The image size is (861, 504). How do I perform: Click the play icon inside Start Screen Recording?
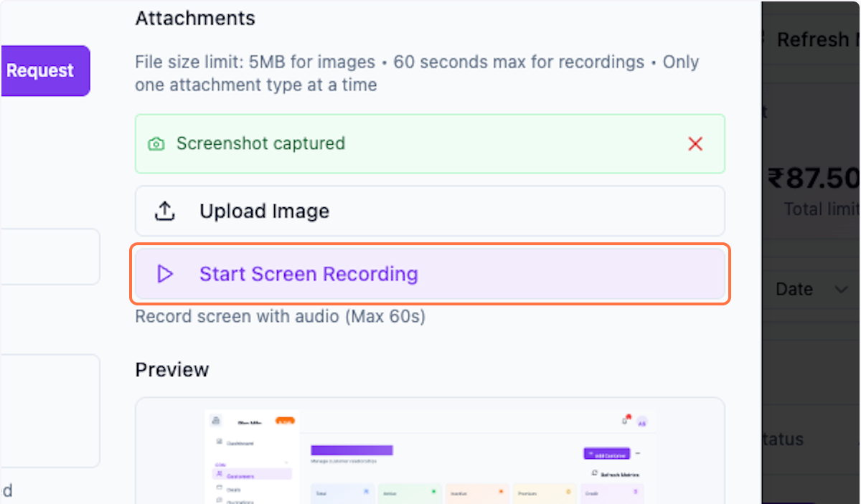click(164, 274)
